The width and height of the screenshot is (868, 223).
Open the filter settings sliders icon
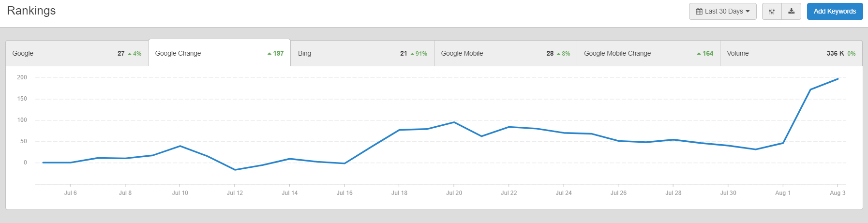772,12
